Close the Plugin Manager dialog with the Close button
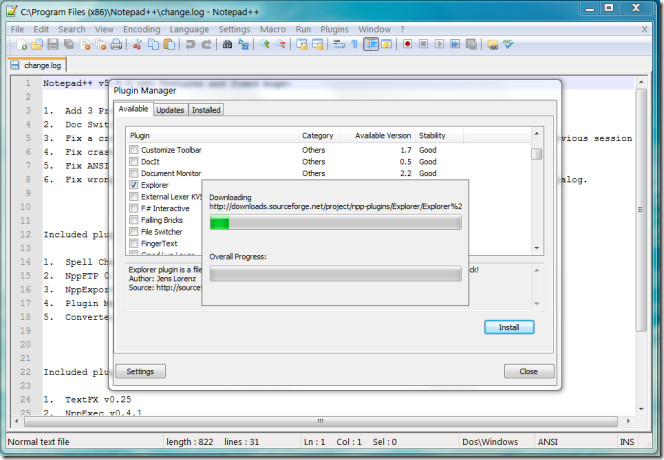Viewport: 664px width, 460px height. (x=528, y=371)
